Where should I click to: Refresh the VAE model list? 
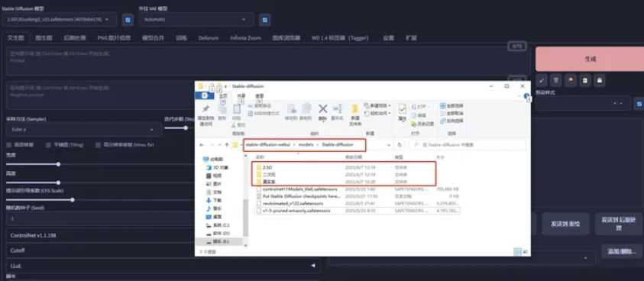click(x=264, y=19)
